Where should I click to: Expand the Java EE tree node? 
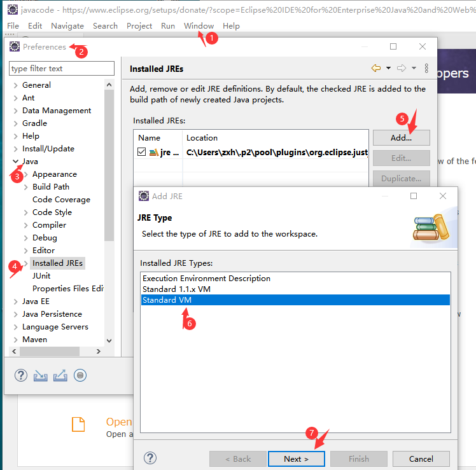click(16, 301)
